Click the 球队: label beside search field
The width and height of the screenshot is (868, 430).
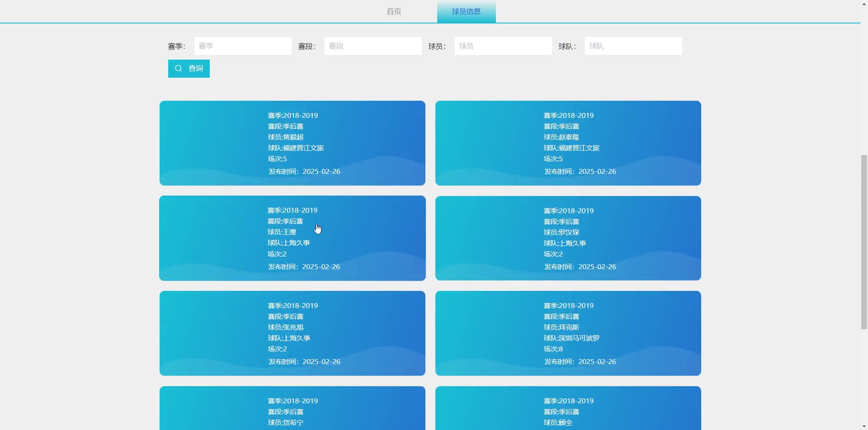[x=567, y=46]
